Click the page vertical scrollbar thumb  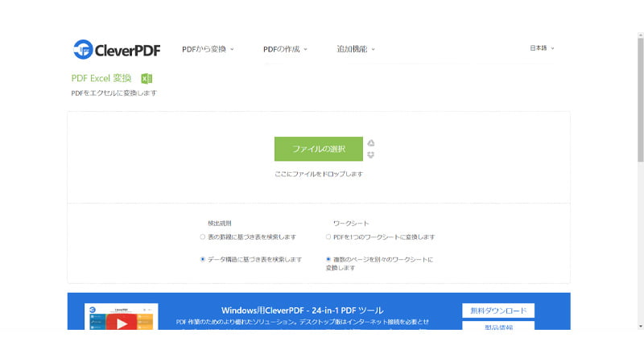coord(640,100)
